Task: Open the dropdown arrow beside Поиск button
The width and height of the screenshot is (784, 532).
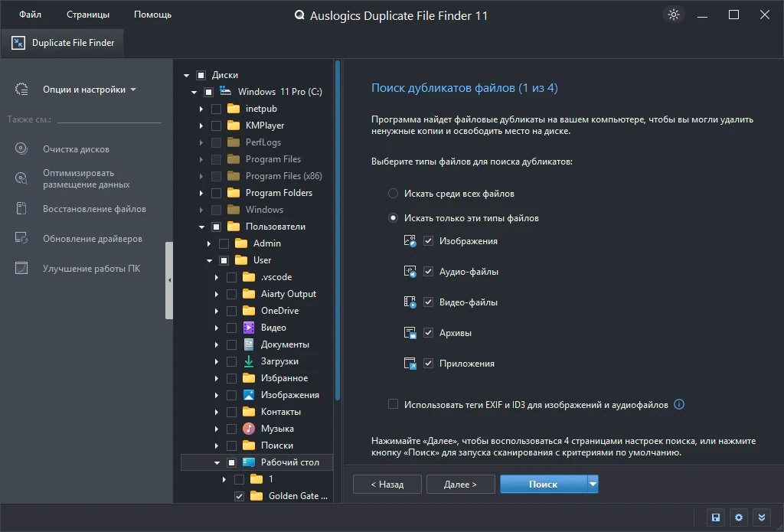Action: pos(593,484)
